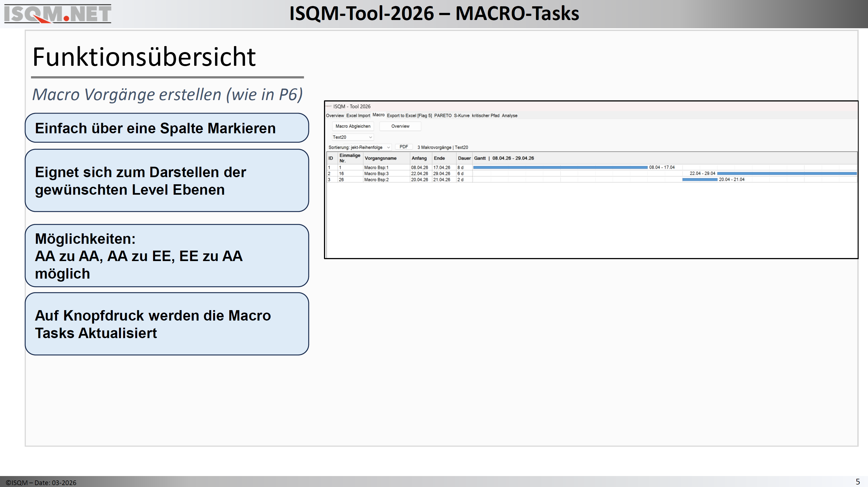Image resolution: width=868 pixels, height=487 pixels.
Task: Select the Macro Bsp:3 row name
Action: coord(376,174)
